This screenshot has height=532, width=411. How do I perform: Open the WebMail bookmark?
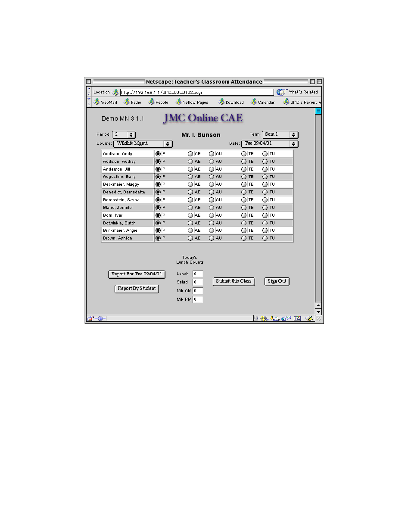click(x=106, y=102)
